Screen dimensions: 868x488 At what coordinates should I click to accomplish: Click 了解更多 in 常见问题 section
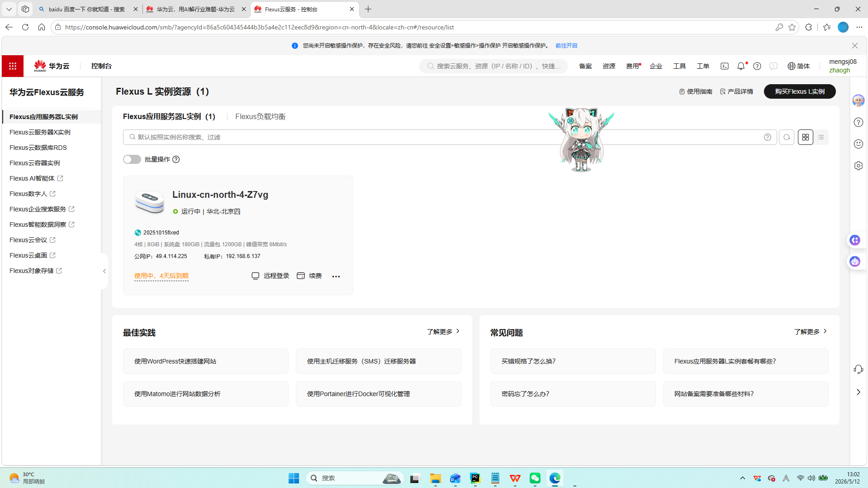pyautogui.click(x=811, y=332)
